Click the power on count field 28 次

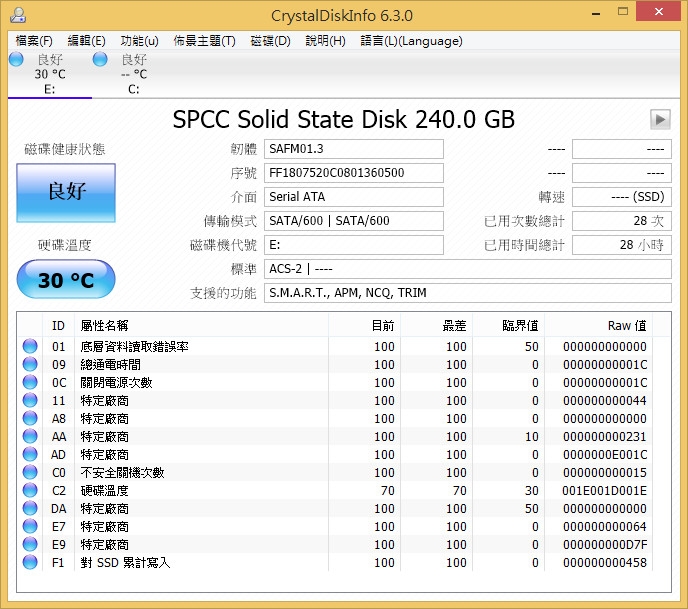pyautogui.click(x=622, y=221)
